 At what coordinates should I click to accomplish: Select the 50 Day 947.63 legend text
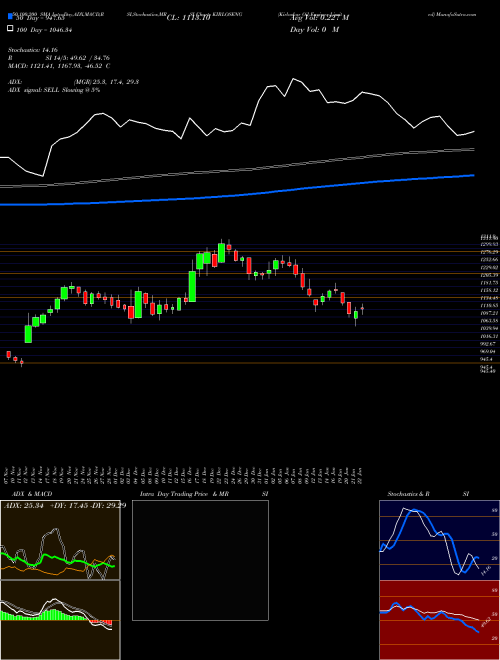(x=40, y=18)
